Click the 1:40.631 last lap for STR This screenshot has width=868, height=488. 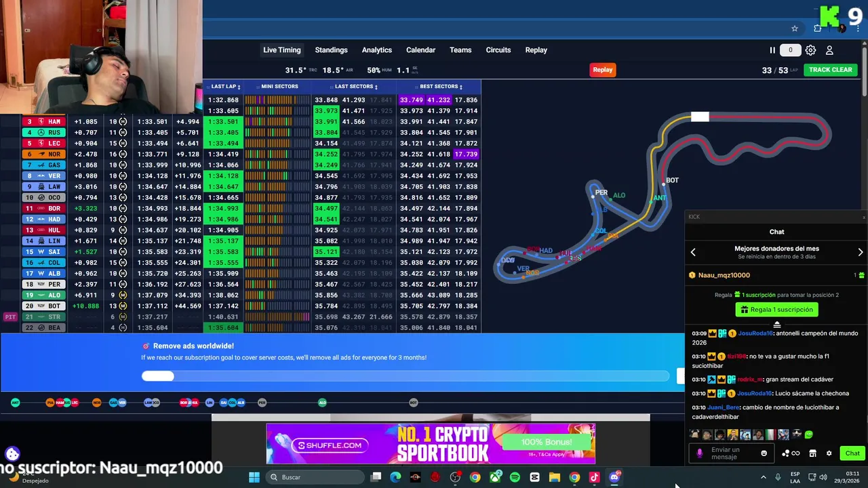(223, 317)
